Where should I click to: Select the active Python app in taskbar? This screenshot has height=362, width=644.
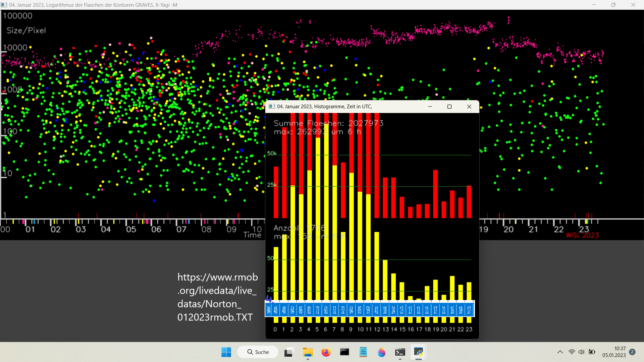click(x=418, y=352)
